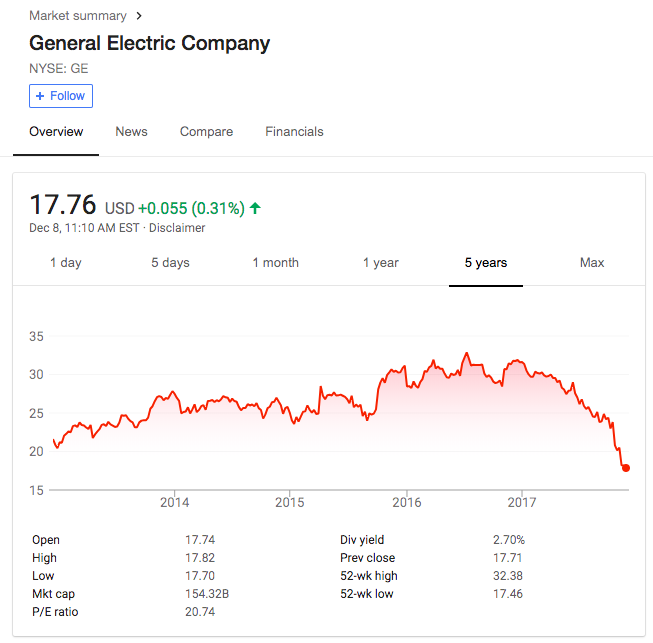Click the chart line peak near mid-2016

point(466,353)
